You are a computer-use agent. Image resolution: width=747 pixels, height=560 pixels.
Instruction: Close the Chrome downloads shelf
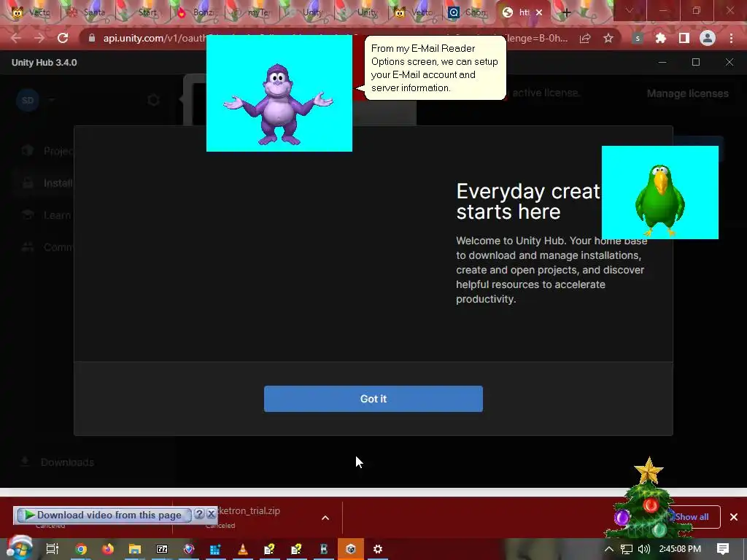(x=734, y=517)
